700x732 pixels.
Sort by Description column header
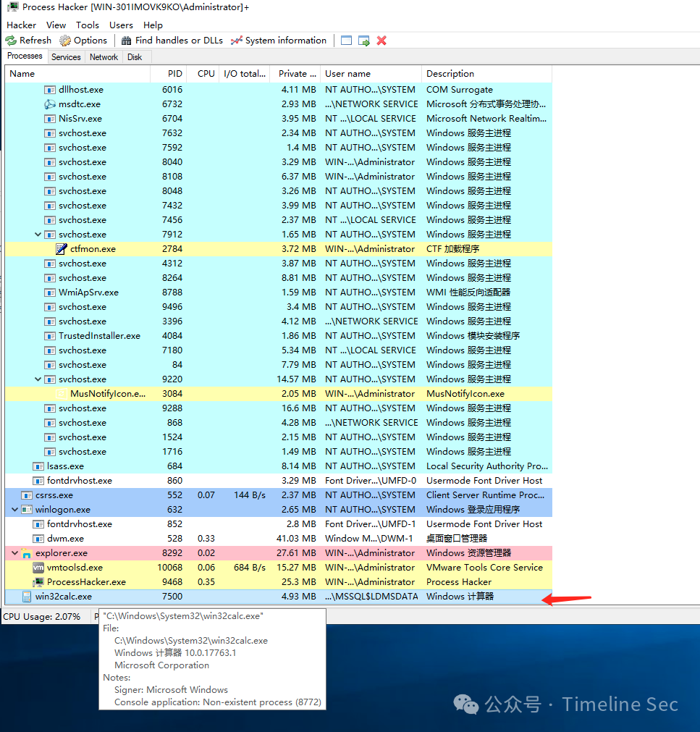tap(486, 74)
